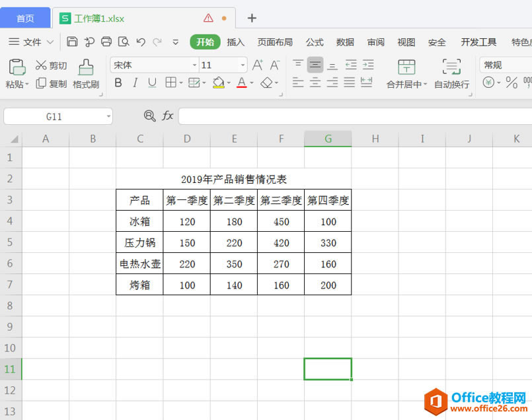
Task: Set bottom vertical alignment
Action: coord(332,65)
